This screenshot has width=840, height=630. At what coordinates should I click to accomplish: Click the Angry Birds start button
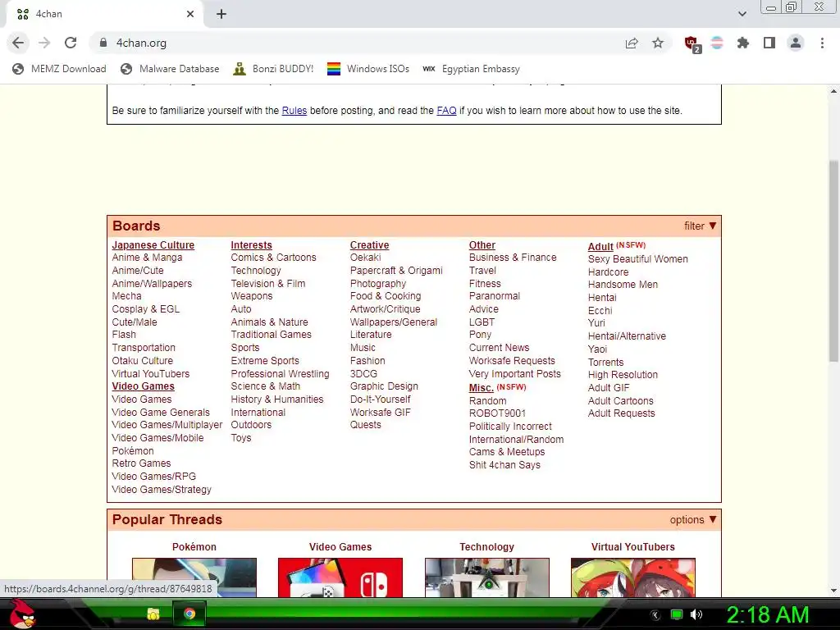[x=22, y=614]
